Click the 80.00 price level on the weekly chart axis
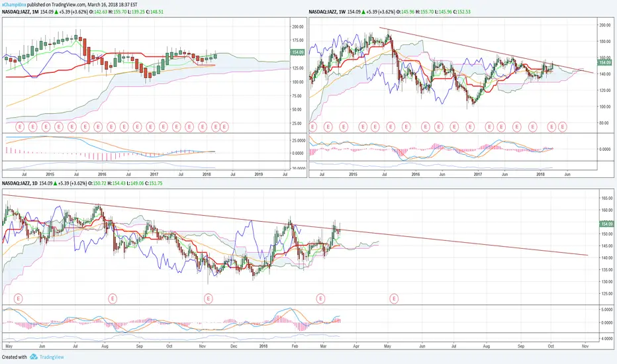Image resolution: width=617 pixels, height=364 pixels. [x=605, y=123]
